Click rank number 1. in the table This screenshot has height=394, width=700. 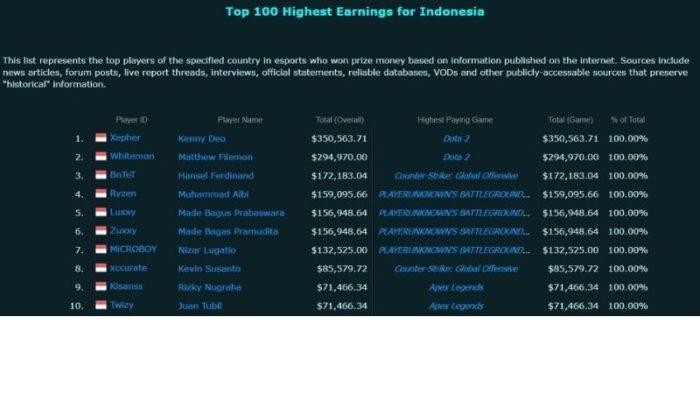click(x=79, y=139)
